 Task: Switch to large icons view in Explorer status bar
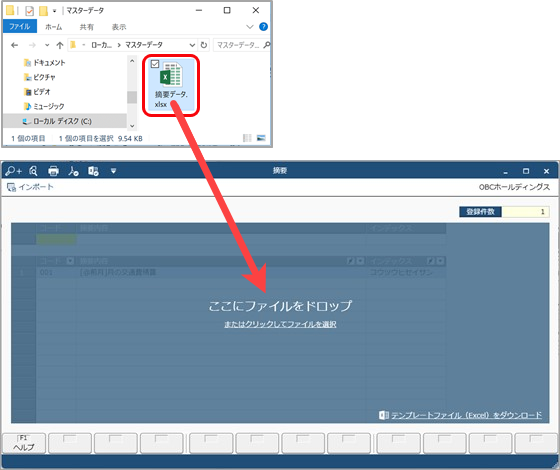[261, 138]
